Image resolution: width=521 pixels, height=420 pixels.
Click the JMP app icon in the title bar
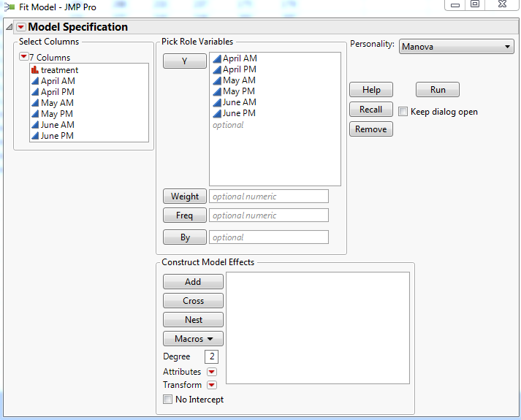pyautogui.click(x=9, y=7)
